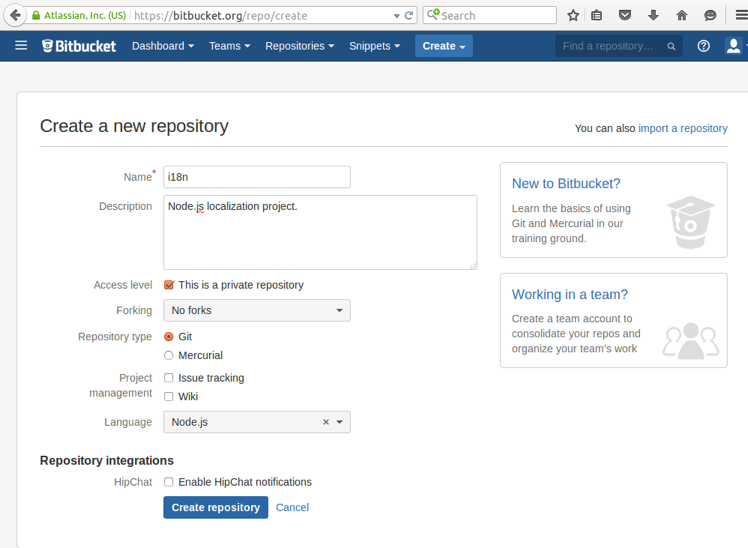
Task: Open the hamburger sidebar menu in Bitbucket
Action: point(21,46)
